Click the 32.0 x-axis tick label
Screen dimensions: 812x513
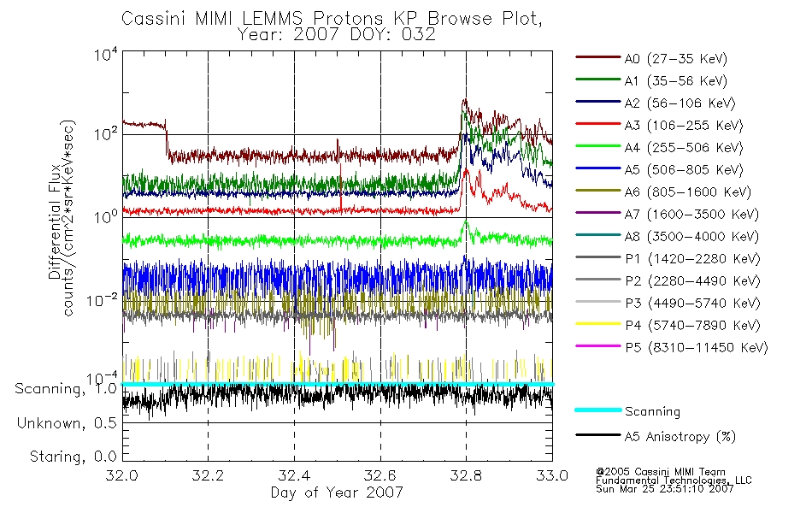[122, 475]
